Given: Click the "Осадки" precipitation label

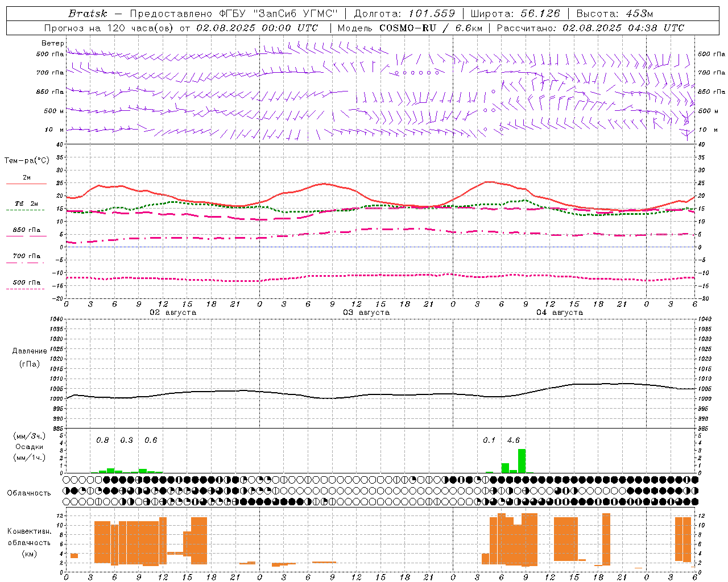Looking at the screenshot, I should point(29,447).
